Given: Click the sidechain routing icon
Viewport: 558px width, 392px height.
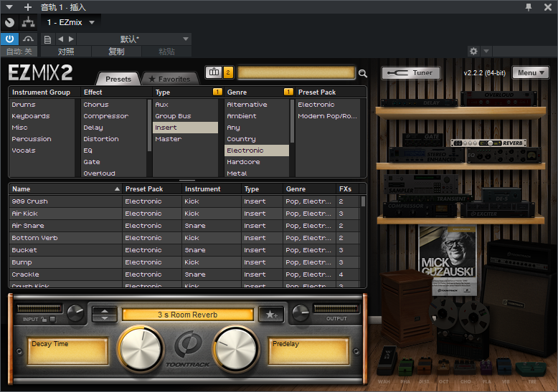Looking at the screenshot, I should [29, 22].
